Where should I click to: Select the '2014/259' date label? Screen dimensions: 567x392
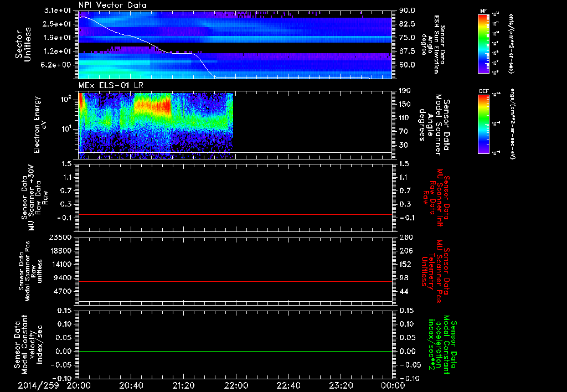(x=38, y=385)
